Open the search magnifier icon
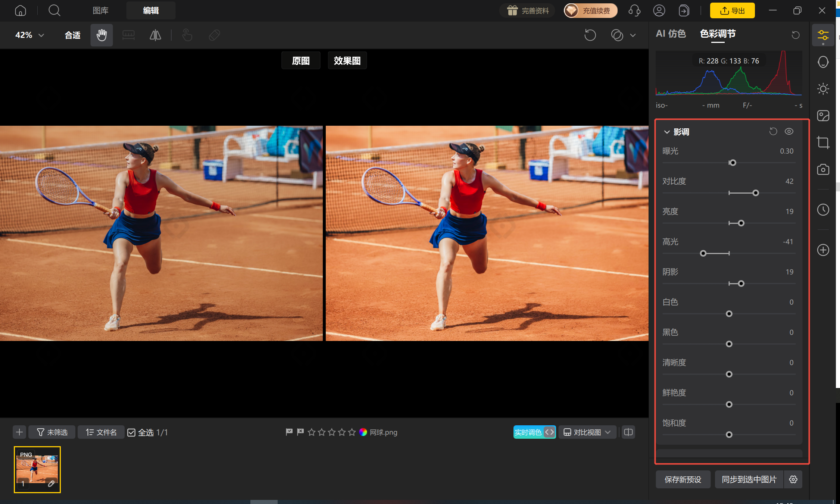840x504 pixels. pos(54,10)
